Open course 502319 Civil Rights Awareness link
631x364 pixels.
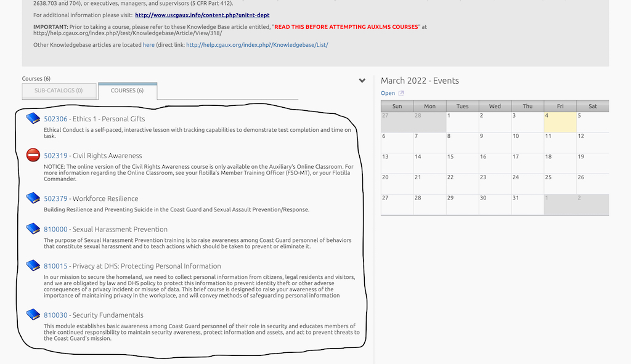(55, 156)
